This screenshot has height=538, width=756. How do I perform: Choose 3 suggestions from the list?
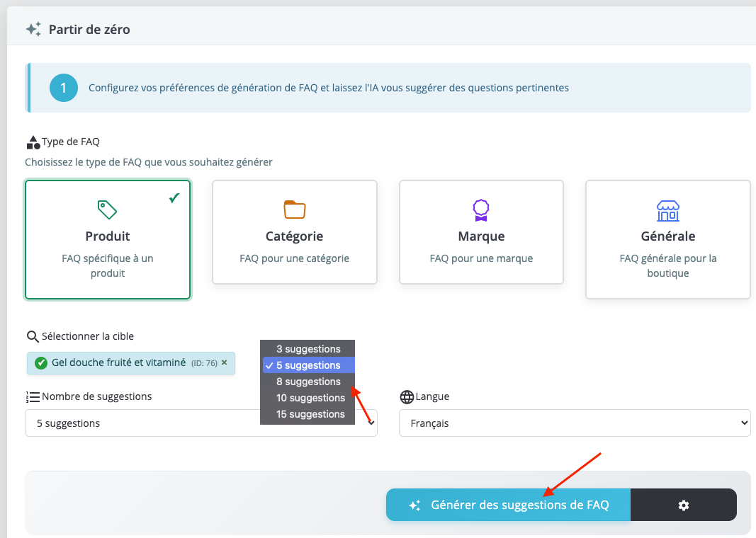308,349
